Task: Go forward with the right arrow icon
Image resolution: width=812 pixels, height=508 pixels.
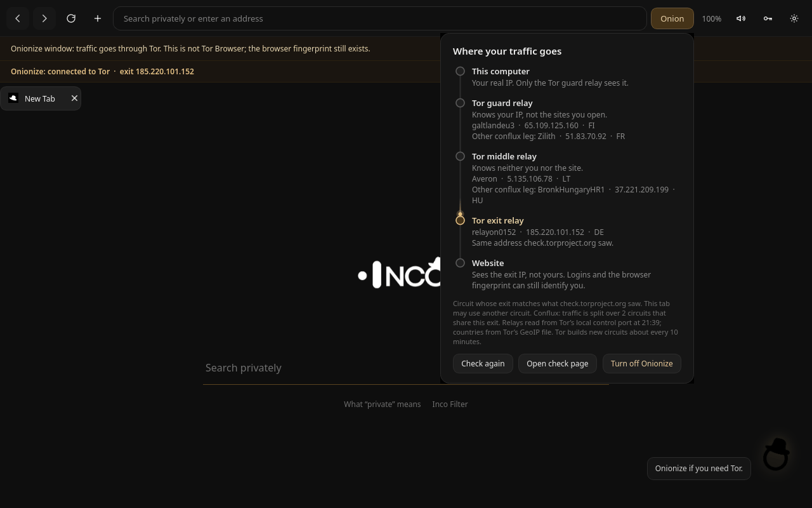Action: (44, 18)
